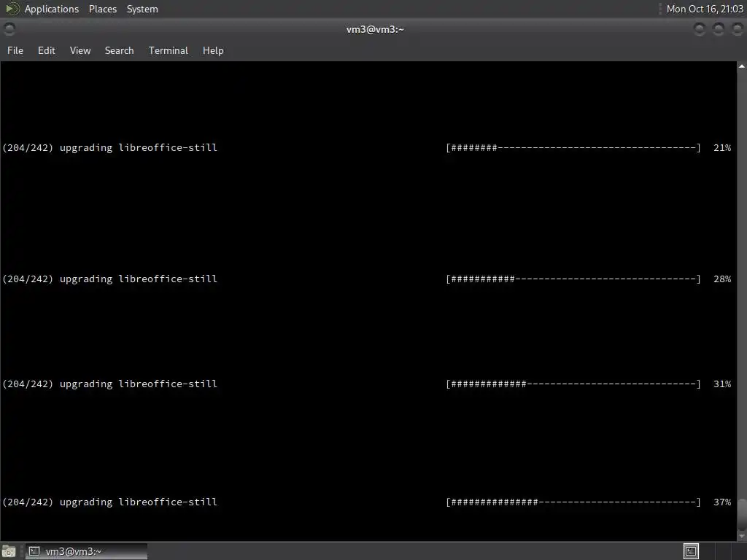Viewport: 747px width, 560px height.
Task: Open the Edit menu
Action: point(46,50)
